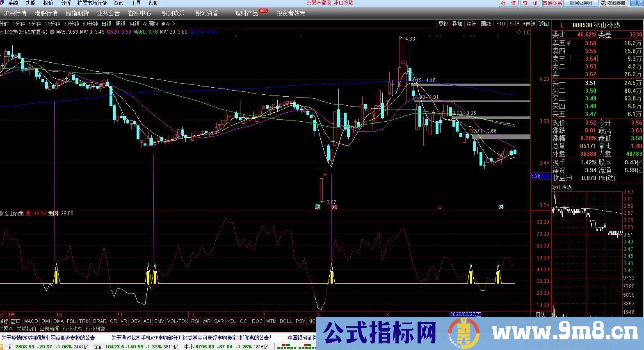This screenshot has height=350, width=644.
Task: Open the 多周期 multi-period options
Action: pyautogui.click(x=150, y=24)
